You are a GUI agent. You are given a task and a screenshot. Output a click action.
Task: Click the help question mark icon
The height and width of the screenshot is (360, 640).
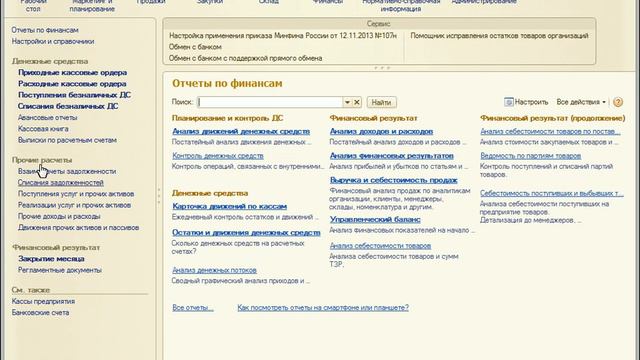click(x=618, y=102)
